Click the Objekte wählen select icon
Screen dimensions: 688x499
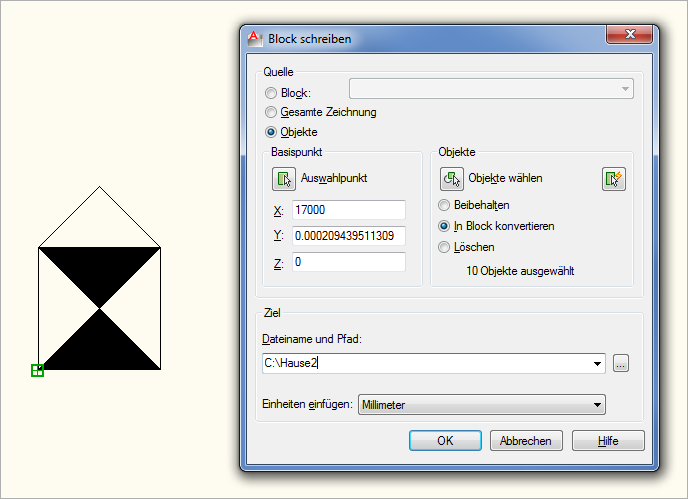point(452,179)
